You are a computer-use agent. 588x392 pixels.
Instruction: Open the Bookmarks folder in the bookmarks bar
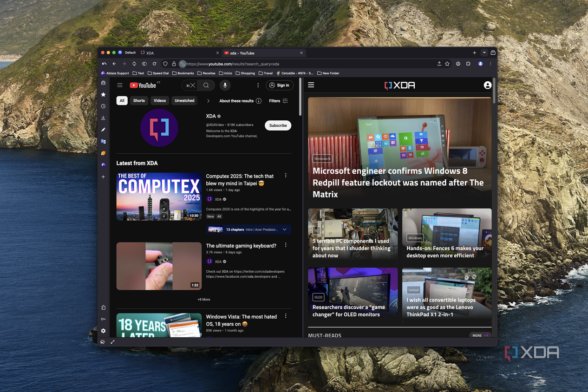[183, 73]
